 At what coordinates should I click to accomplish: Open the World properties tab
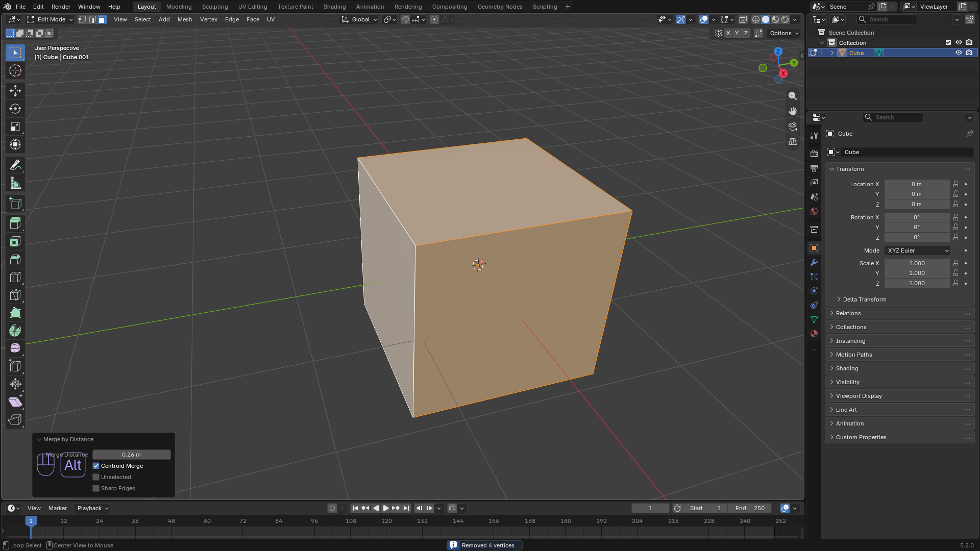(x=814, y=211)
